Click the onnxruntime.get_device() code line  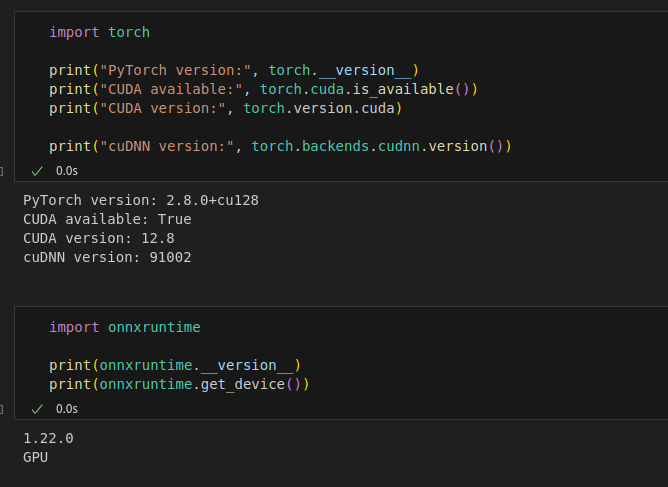[x=179, y=384]
